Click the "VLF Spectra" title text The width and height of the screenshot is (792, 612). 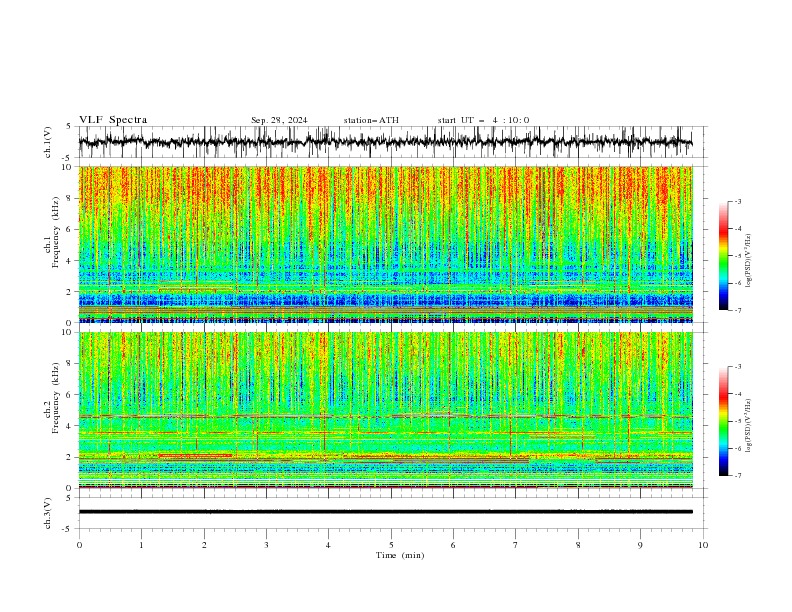[113, 120]
